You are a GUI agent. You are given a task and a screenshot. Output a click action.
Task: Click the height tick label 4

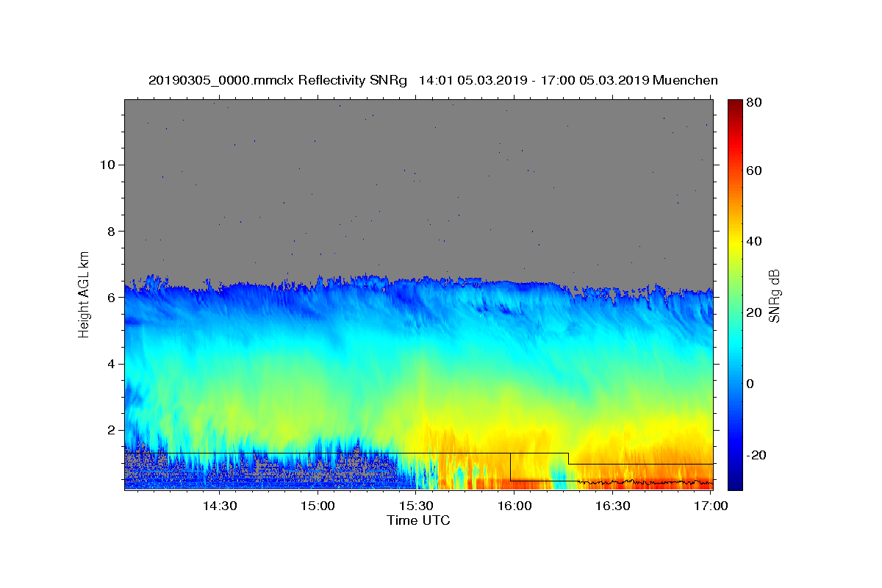110,363
